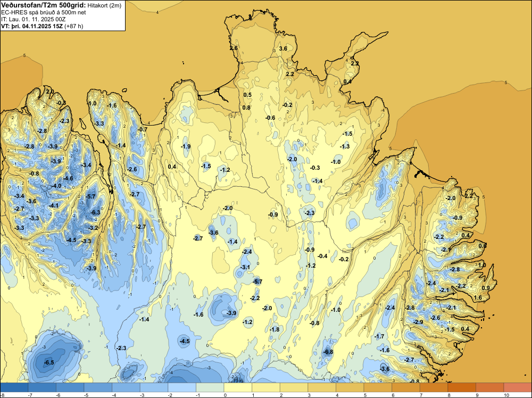Click the -6.8 temperature label

click(328, 352)
